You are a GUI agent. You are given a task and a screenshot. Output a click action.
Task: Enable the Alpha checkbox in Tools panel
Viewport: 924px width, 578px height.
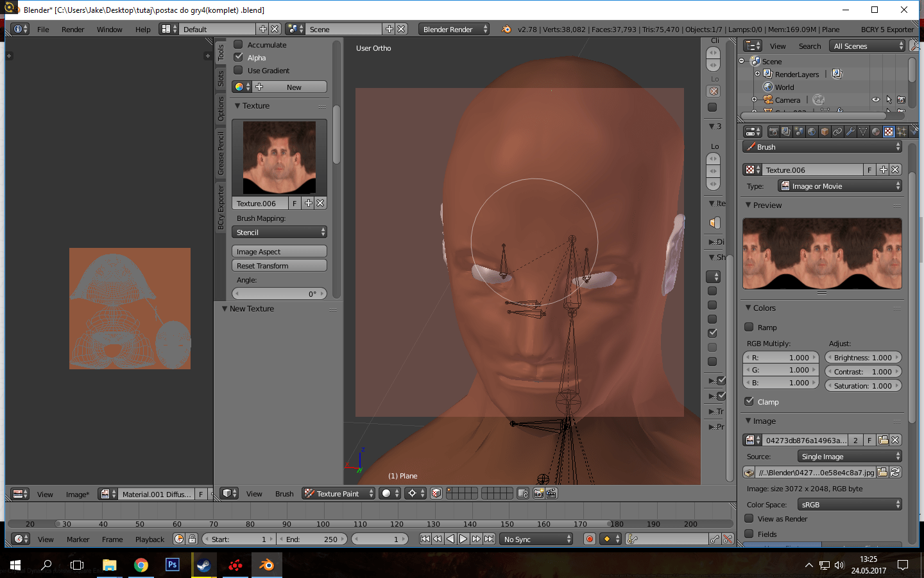click(239, 57)
